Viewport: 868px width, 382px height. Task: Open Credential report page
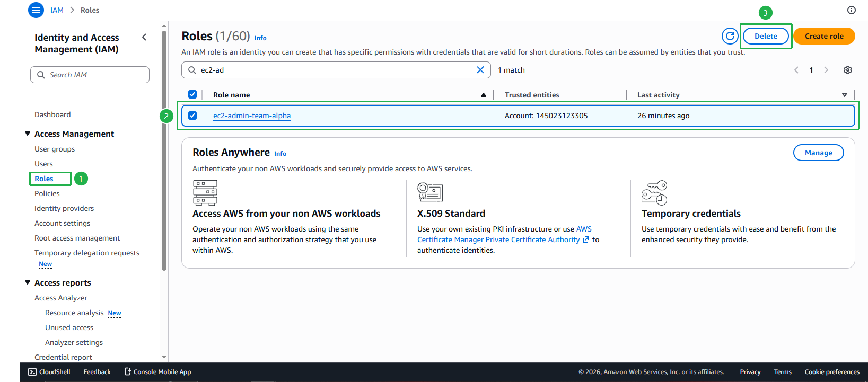point(63,357)
